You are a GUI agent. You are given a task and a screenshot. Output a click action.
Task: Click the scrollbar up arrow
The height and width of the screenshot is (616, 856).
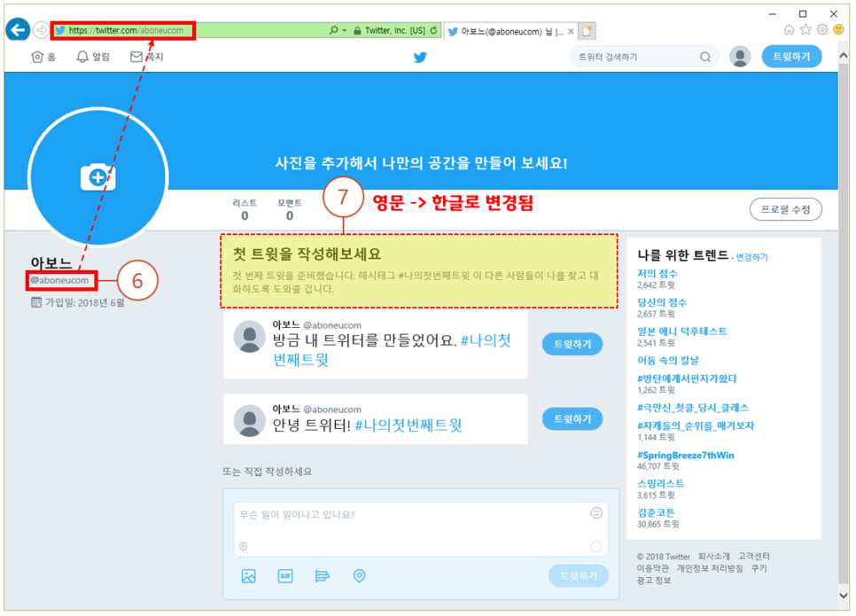[844, 56]
